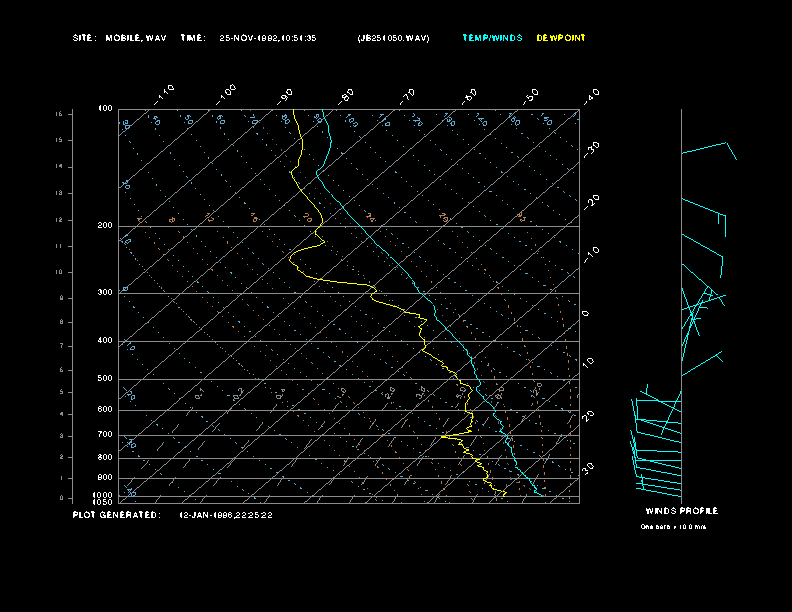
Task: Click the -40 temperature axis label
Action: tap(591, 95)
